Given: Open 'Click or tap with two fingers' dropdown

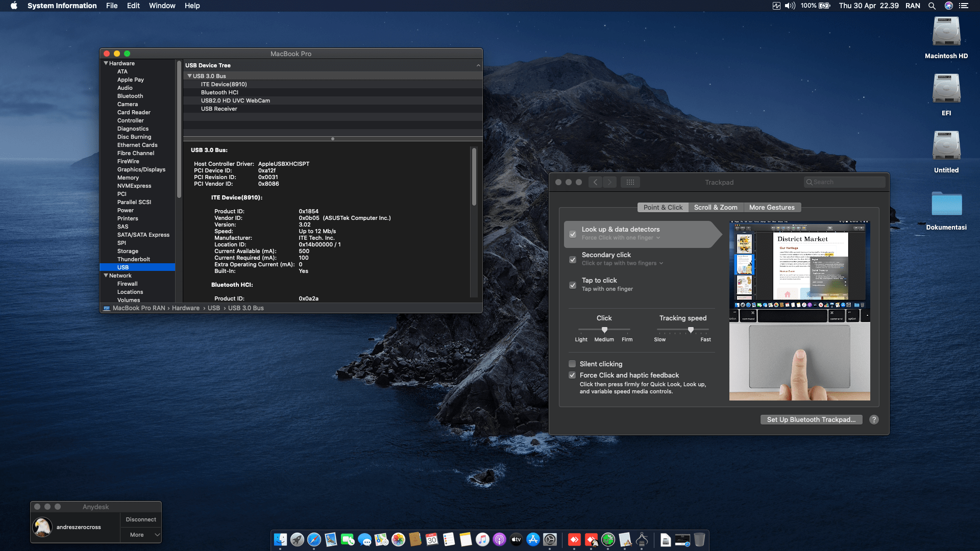Looking at the screenshot, I should (x=622, y=263).
